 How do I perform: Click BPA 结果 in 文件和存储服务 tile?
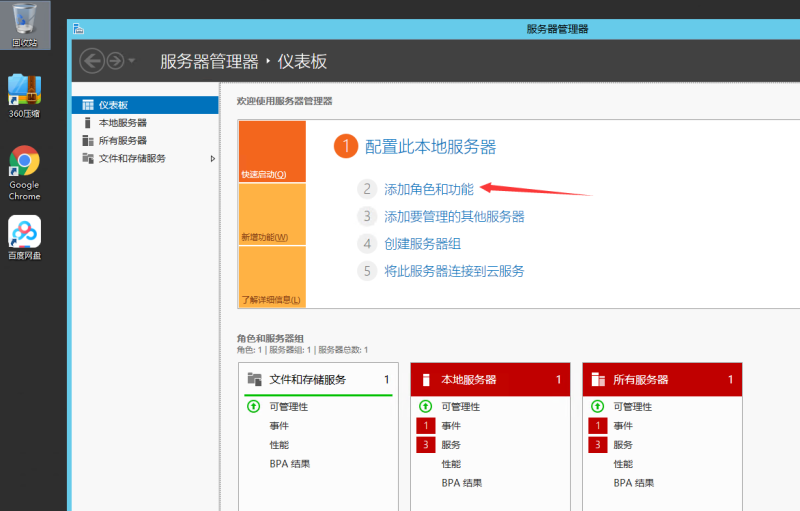point(290,464)
